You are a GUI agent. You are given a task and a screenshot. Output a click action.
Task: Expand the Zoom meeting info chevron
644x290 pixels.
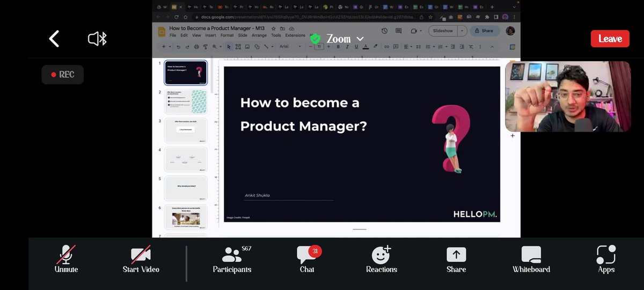click(x=360, y=39)
